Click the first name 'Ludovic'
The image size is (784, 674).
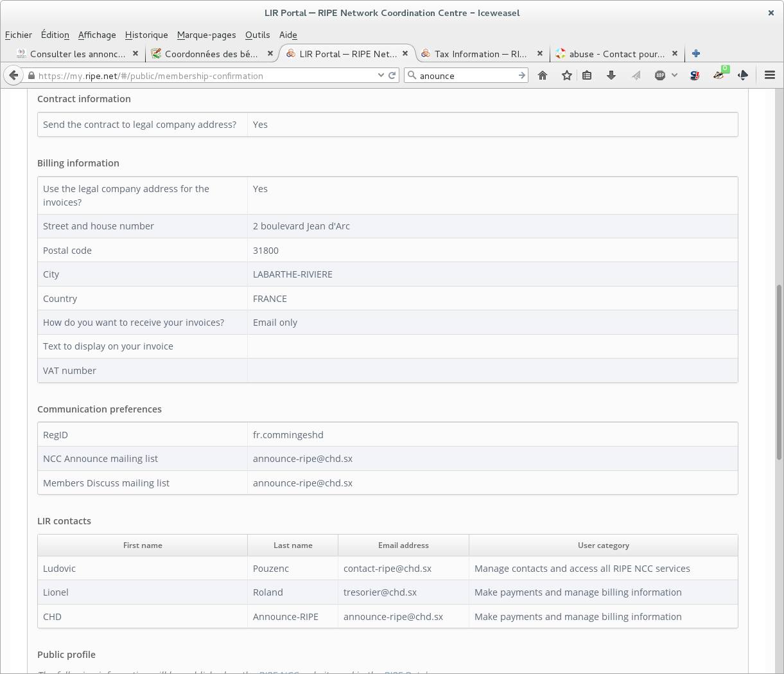point(59,569)
